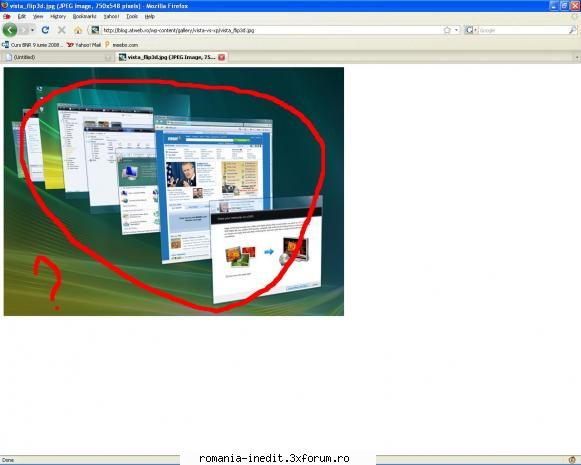The image size is (581, 465).
Task: Switch to the (Untitled) tab
Action: point(57,57)
